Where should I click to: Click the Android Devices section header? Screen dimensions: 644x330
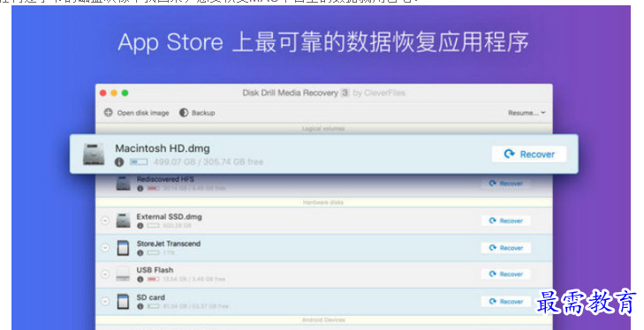coord(323,319)
